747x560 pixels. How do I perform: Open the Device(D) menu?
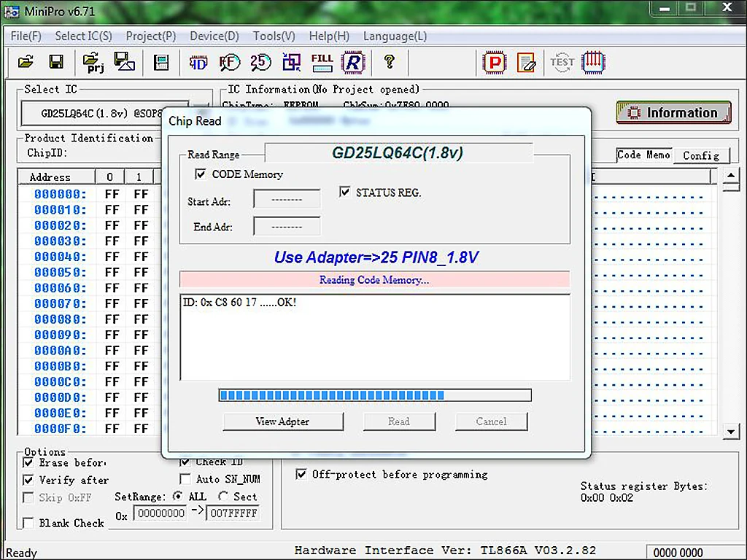tap(214, 36)
